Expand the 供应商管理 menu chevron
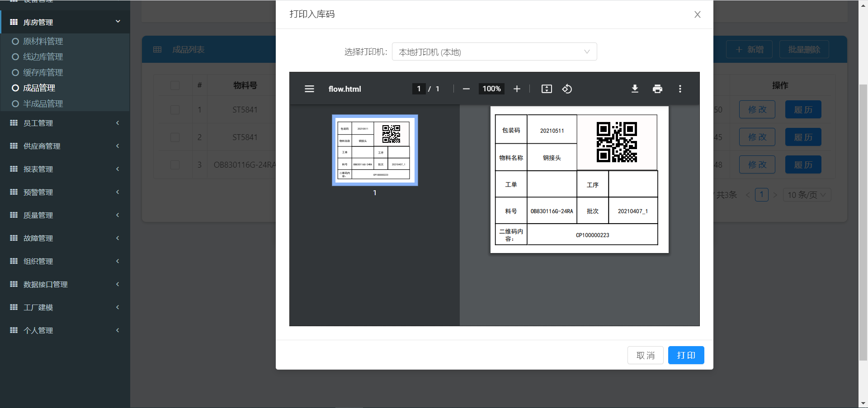Image resolution: width=868 pixels, height=408 pixels. (118, 146)
